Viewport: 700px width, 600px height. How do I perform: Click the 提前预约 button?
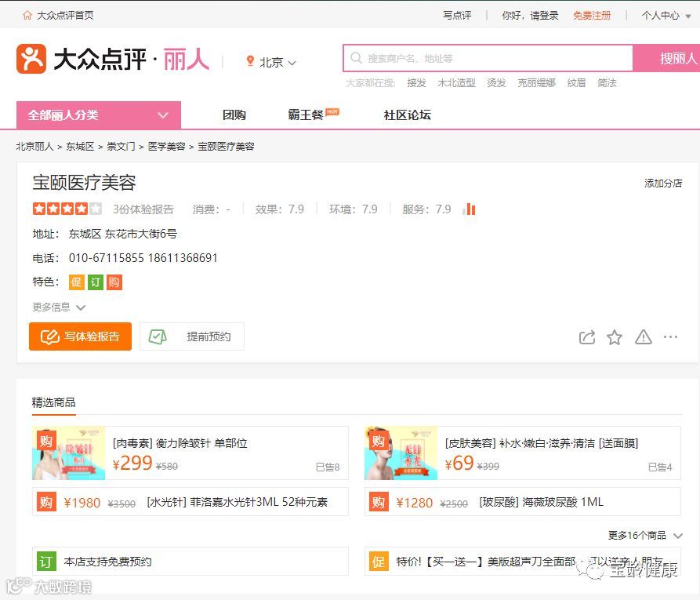[192, 336]
